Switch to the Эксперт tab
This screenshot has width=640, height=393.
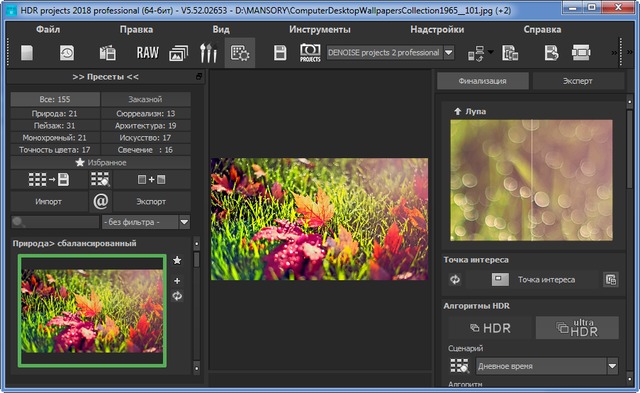pyautogui.click(x=578, y=81)
